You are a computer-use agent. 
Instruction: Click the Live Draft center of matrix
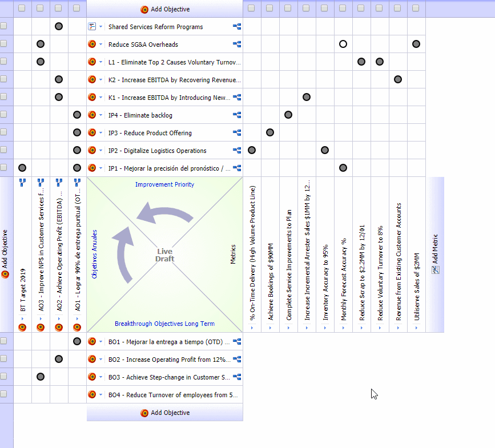click(x=164, y=255)
